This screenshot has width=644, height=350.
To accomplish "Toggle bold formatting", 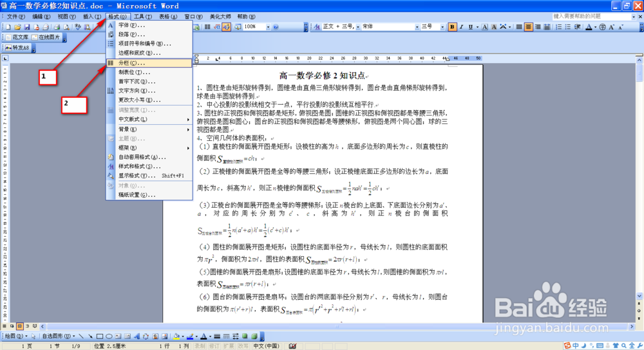I will [452, 26].
